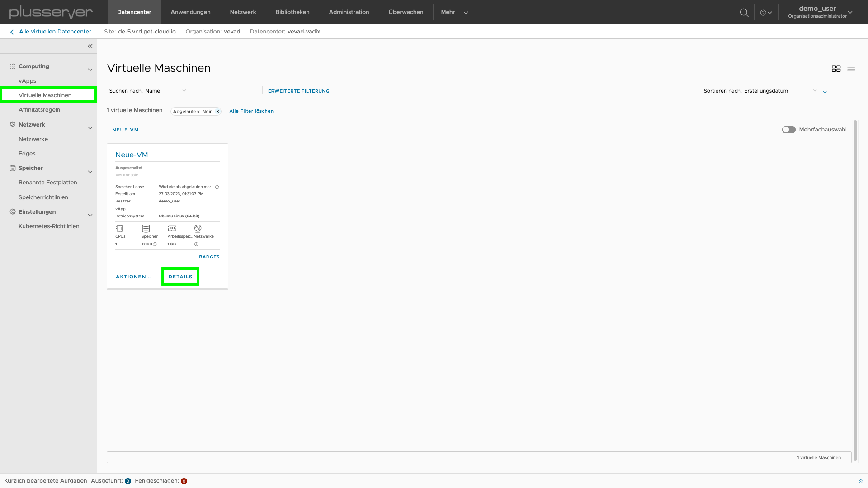The image size is (868, 488).
Task: Open the Neue-VM title link
Action: pos(132,155)
